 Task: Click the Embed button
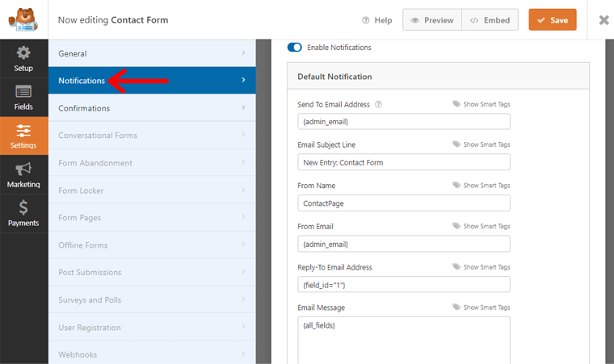coord(490,20)
